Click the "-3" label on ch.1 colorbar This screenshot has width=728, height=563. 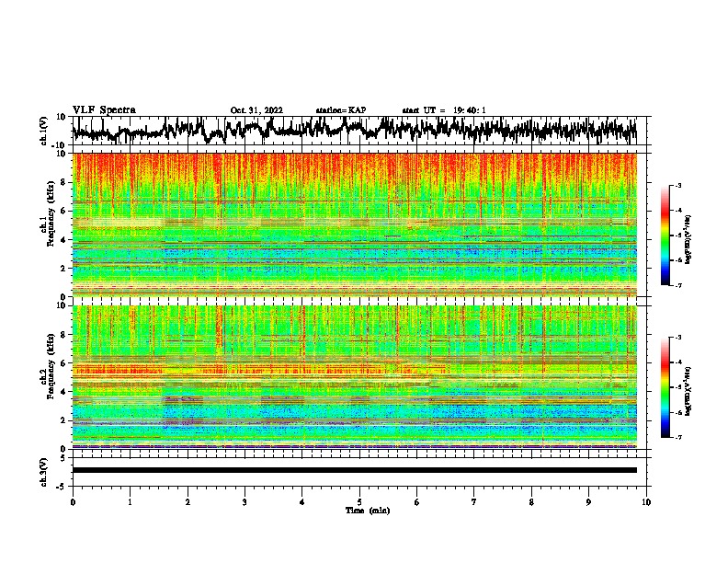(x=677, y=185)
